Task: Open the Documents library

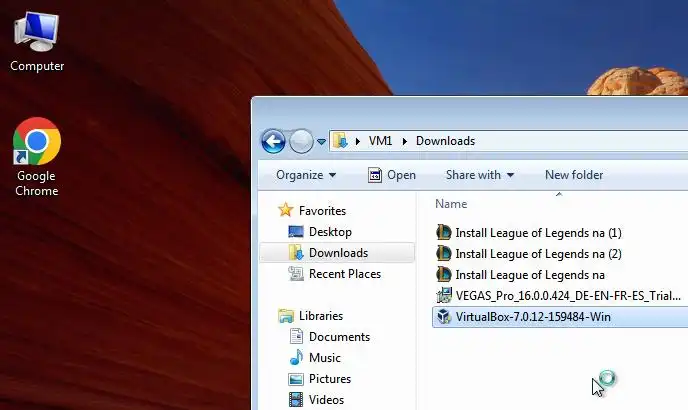Action: pos(339,337)
